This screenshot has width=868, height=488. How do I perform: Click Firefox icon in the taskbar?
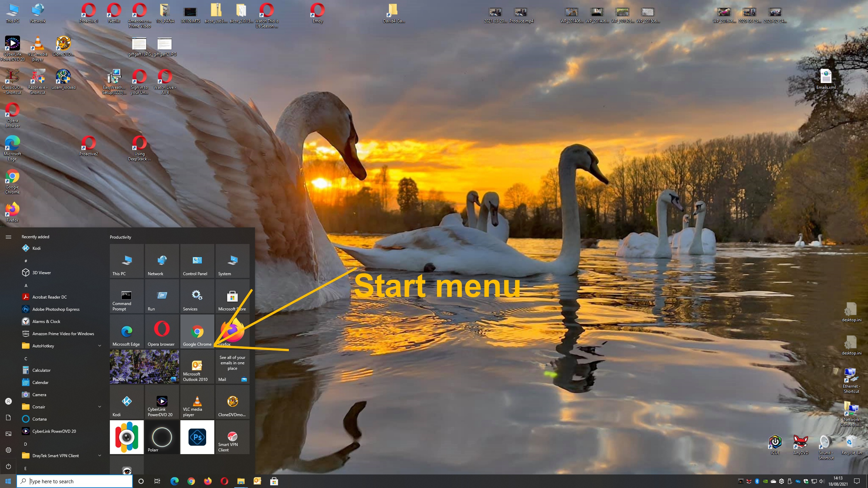click(x=208, y=481)
